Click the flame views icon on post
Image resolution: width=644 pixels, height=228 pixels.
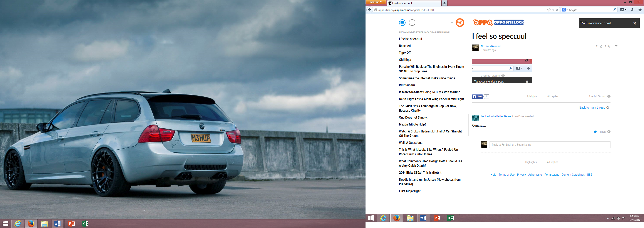click(601, 46)
